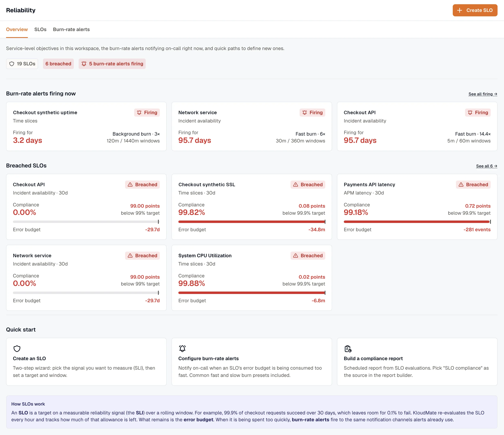Viewport: 504px width, 435px height.
Task: Click the 6 breached badge
Action: point(58,64)
